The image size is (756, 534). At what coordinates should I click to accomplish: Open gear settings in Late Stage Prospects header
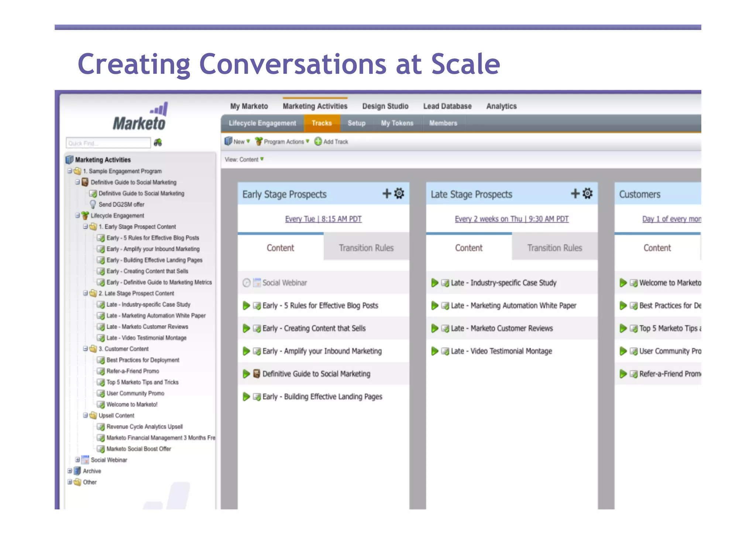pyautogui.click(x=588, y=193)
